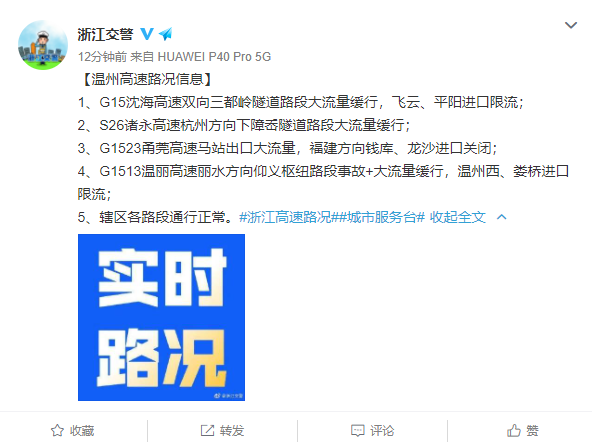Click the blue V verification badge
The width and height of the screenshot is (592, 445).
(x=147, y=34)
